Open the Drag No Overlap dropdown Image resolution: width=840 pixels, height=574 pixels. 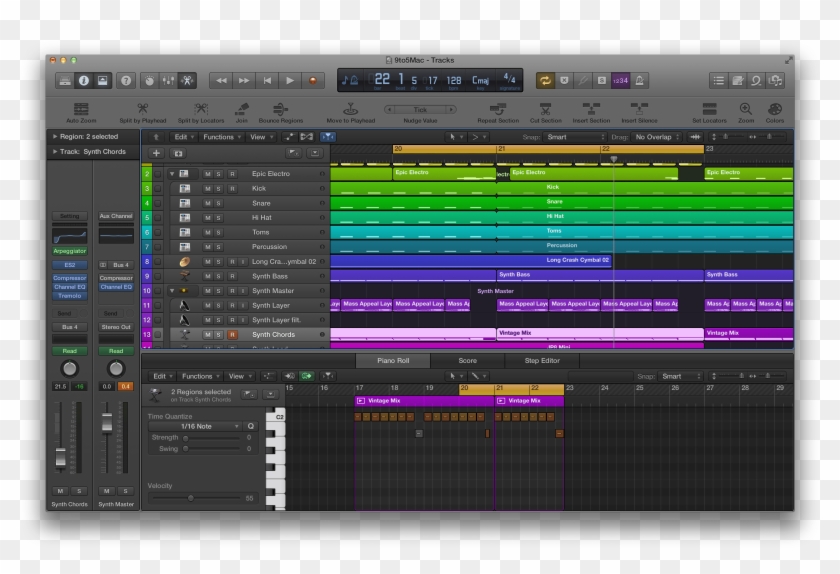click(657, 137)
